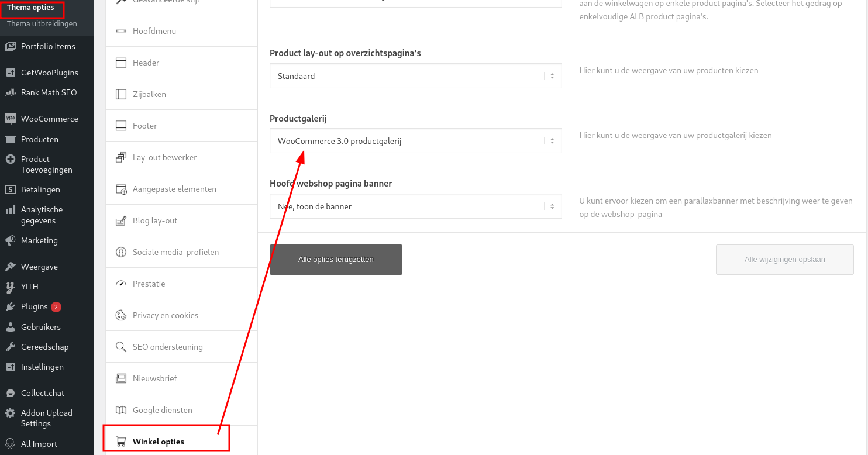Click the WooCommerce icon in sidebar
Image resolution: width=868 pixels, height=455 pixels.
point(10,119)
